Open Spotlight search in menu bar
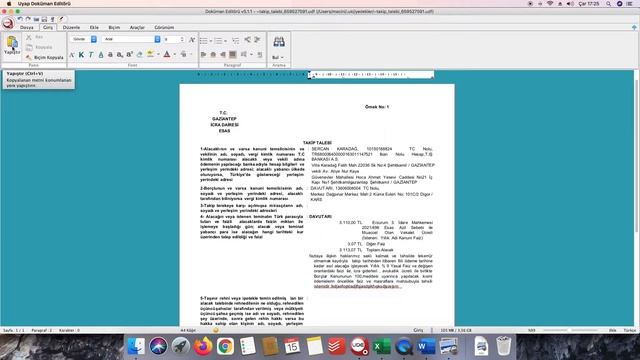This screenshot has width=640, height=360. click(x=609, y=4)
